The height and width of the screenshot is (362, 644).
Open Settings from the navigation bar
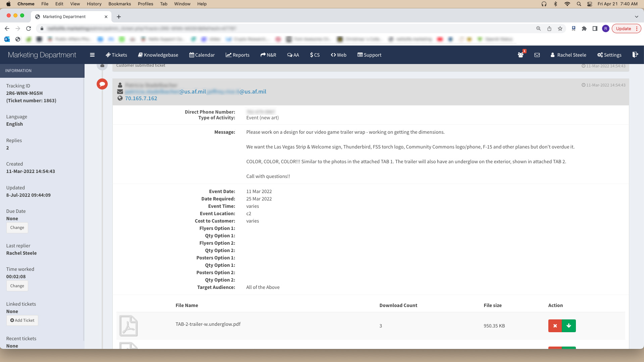609,55
